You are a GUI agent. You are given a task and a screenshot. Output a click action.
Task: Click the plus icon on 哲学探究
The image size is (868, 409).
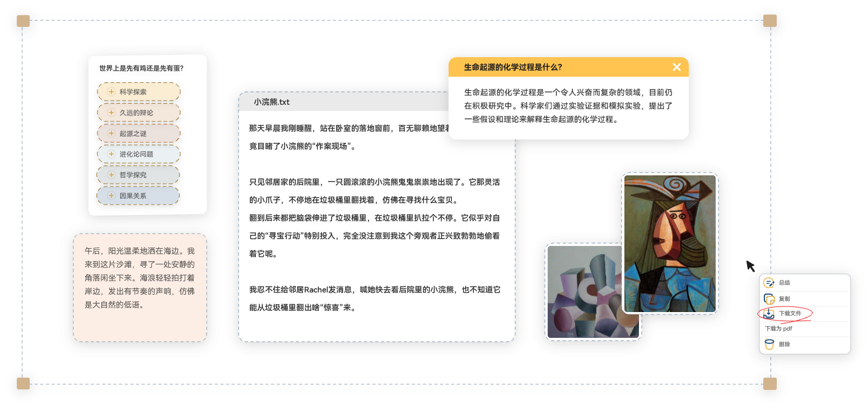point(111,175)
